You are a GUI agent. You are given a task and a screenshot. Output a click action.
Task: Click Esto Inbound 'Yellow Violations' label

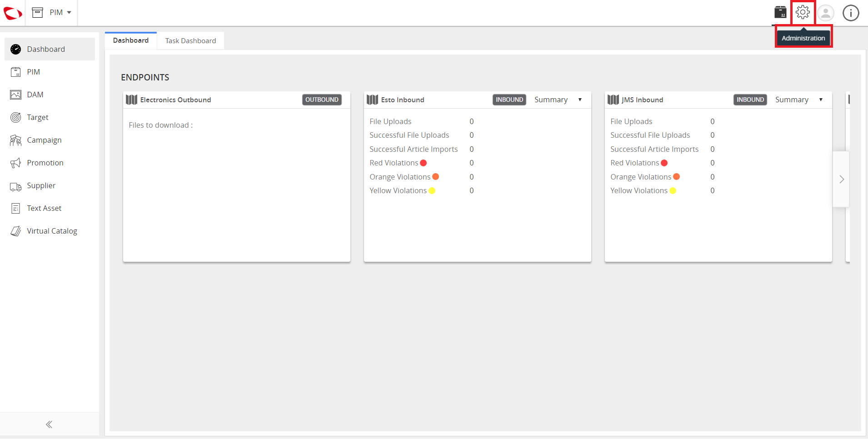coord(398,190)
